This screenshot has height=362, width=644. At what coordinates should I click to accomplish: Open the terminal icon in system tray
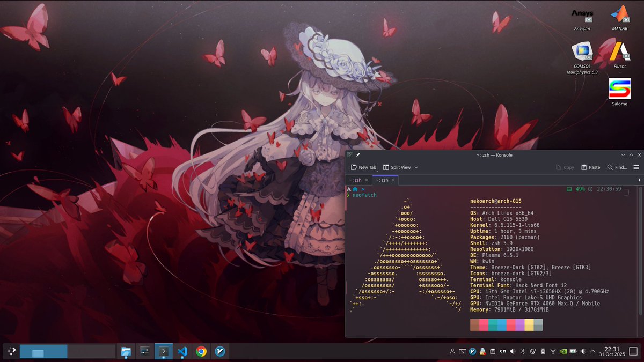click(463, 351)
